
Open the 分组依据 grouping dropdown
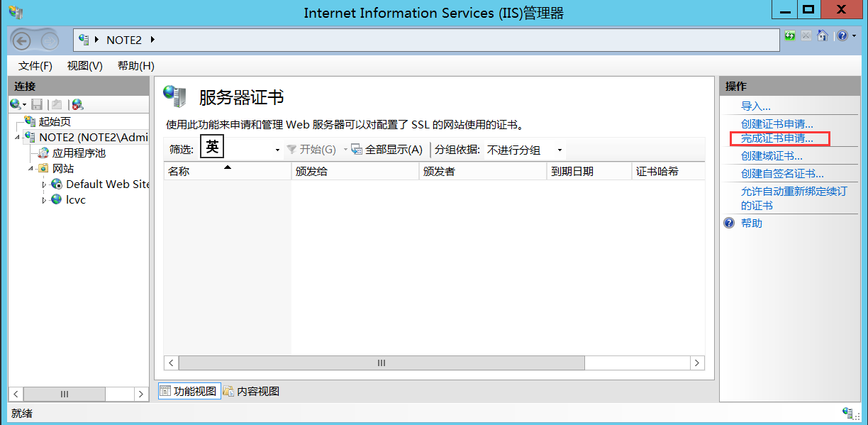559,149
